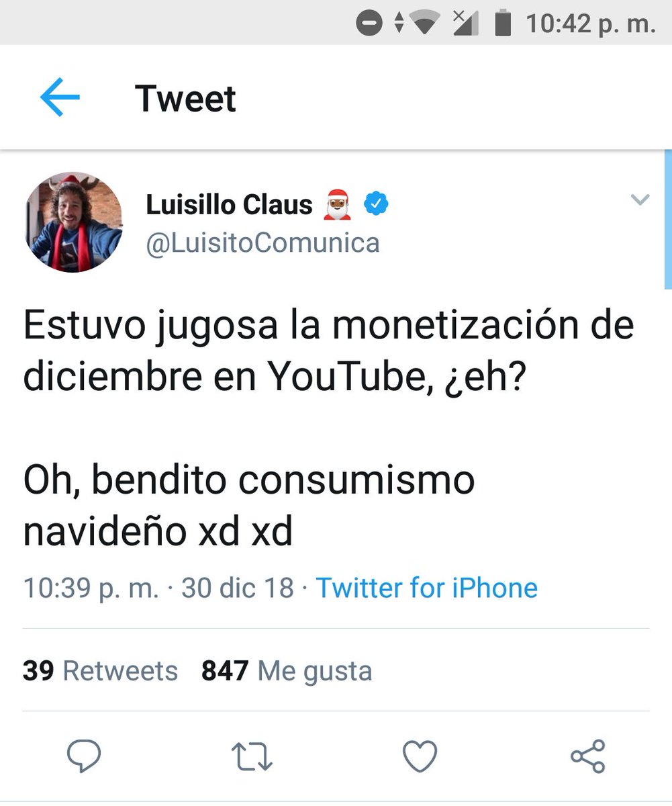The image size is (672, 806).
Task: Tap the Tweet header title
Action: point(185,99)
